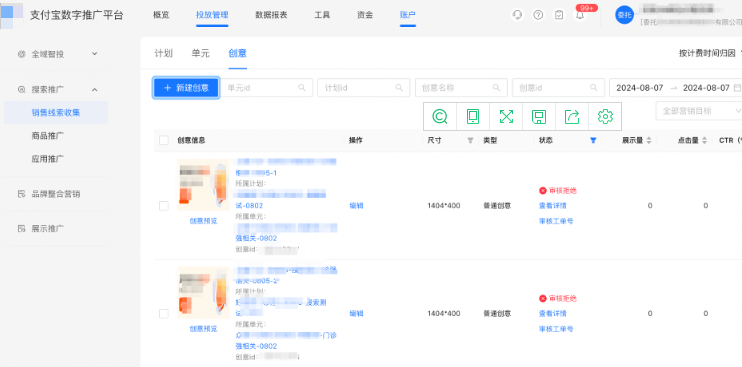The image size is (742, 367).
Task: Tick the checkbox of creative ending 5-1
Action: (x=164, y=206)
